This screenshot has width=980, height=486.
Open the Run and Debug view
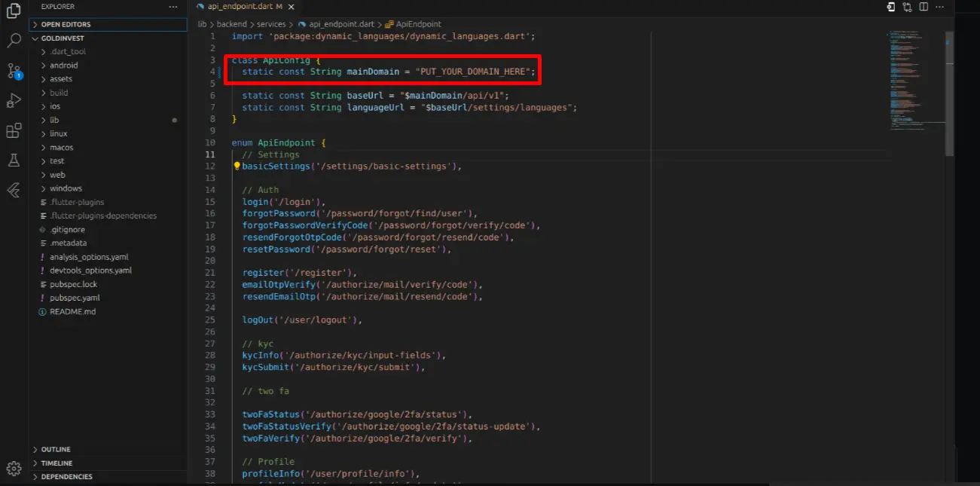pyautogui.click(x=14, y=101)
